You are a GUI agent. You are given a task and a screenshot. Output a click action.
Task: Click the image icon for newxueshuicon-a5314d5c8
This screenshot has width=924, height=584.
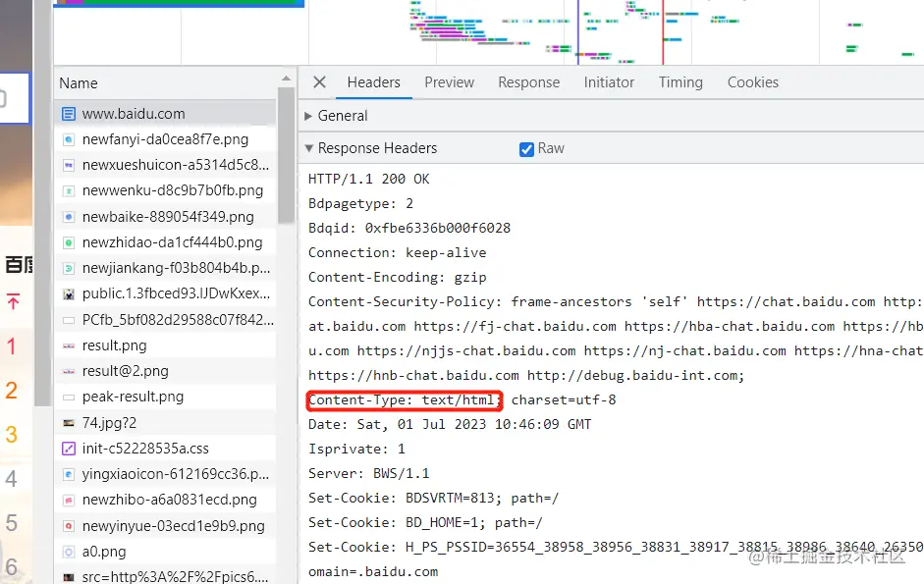[x=69, y=165]
